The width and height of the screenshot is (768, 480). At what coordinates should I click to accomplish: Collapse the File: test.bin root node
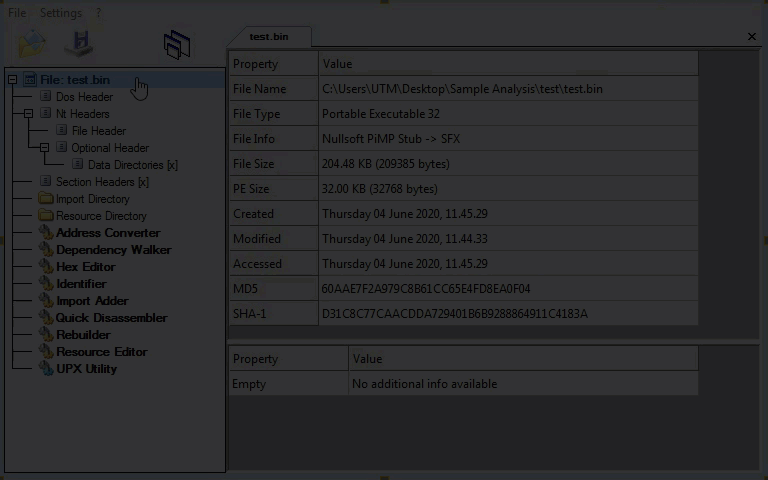(x=12, y=79)
